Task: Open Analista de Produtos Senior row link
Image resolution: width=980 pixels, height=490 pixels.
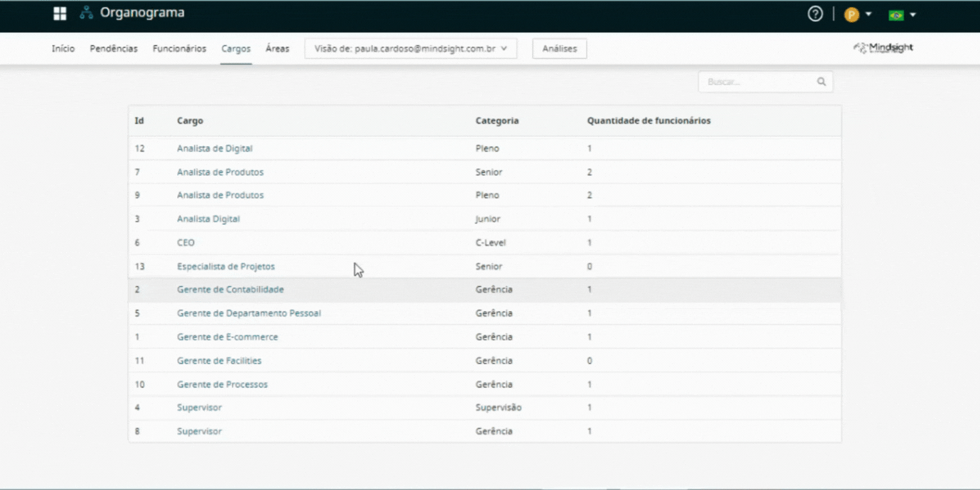Action: coord(220,172)
